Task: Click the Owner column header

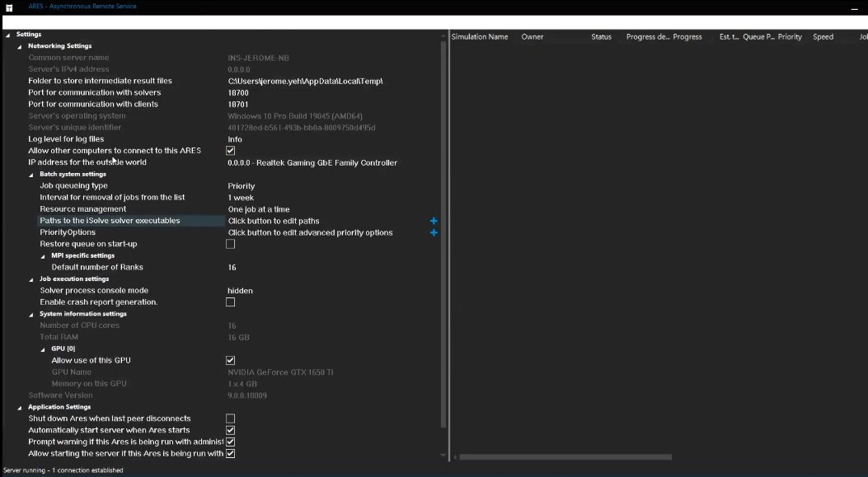Action: [533, 37]
